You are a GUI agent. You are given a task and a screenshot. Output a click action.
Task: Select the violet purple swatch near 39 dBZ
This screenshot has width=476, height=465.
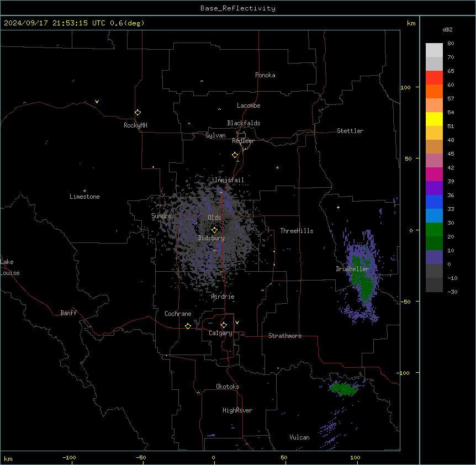pos(434,188)
